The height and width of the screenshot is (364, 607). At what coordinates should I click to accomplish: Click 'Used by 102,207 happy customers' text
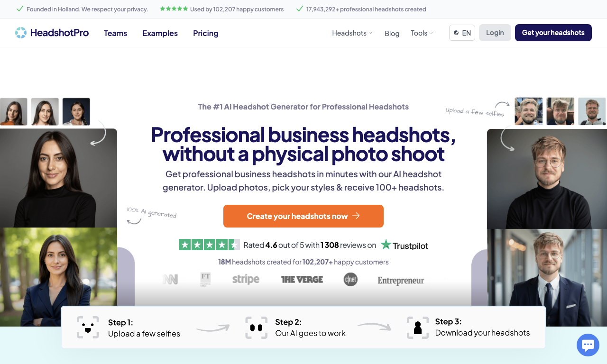pyautogui.click(x=237, y=9)
